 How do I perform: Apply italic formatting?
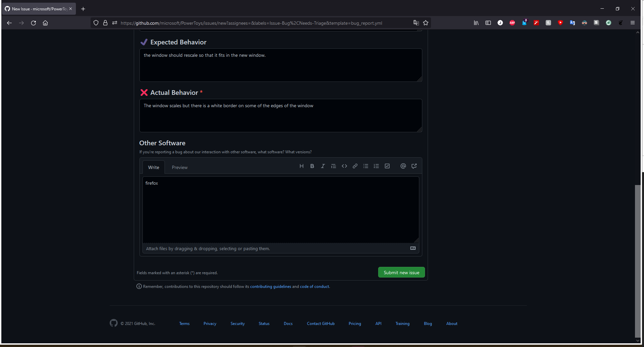[323, 166]
